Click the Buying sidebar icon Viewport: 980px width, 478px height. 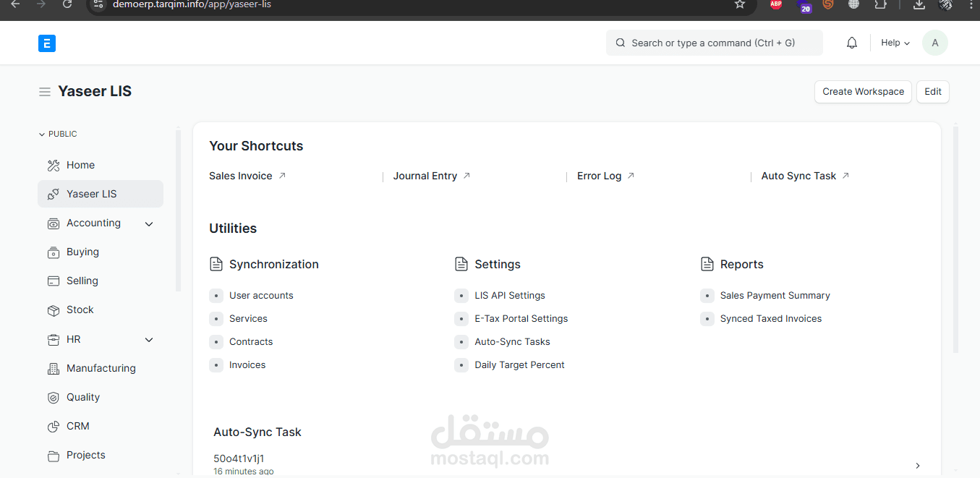point(54,252)
